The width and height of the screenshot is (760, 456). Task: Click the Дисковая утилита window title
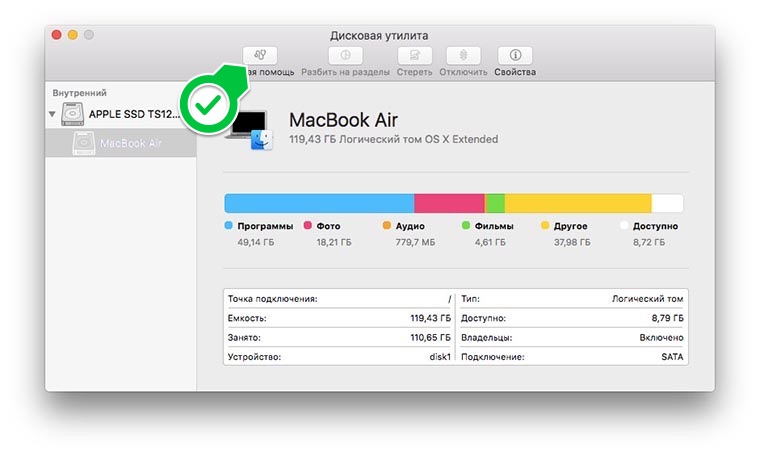379,35
